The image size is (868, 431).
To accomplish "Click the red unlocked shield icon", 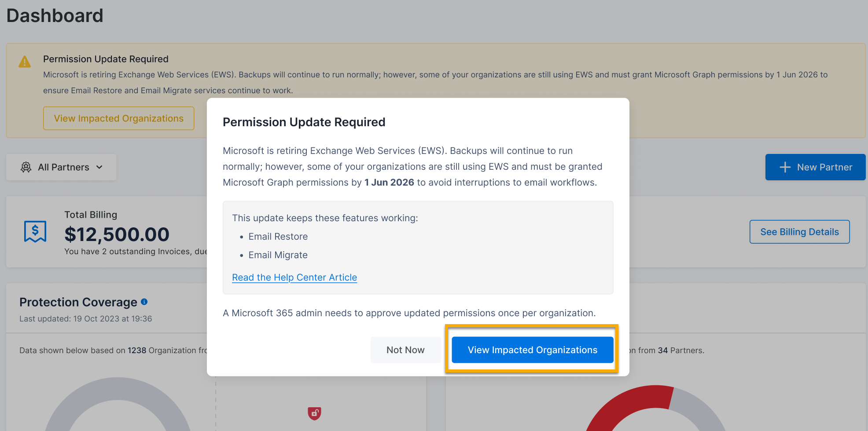I will 314,413.
